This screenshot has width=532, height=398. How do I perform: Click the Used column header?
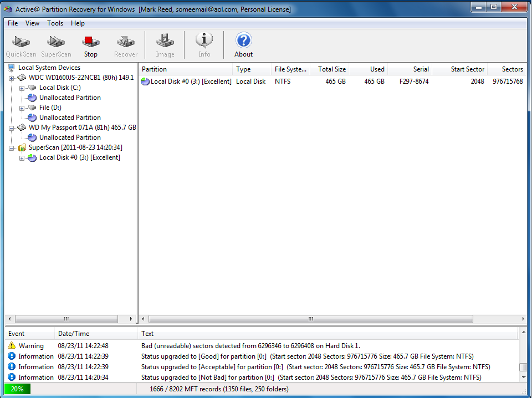(x=368, y=69)
